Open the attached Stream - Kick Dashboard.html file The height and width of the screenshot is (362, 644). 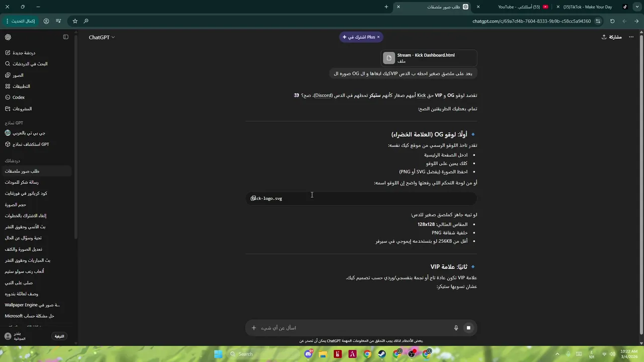429,58
